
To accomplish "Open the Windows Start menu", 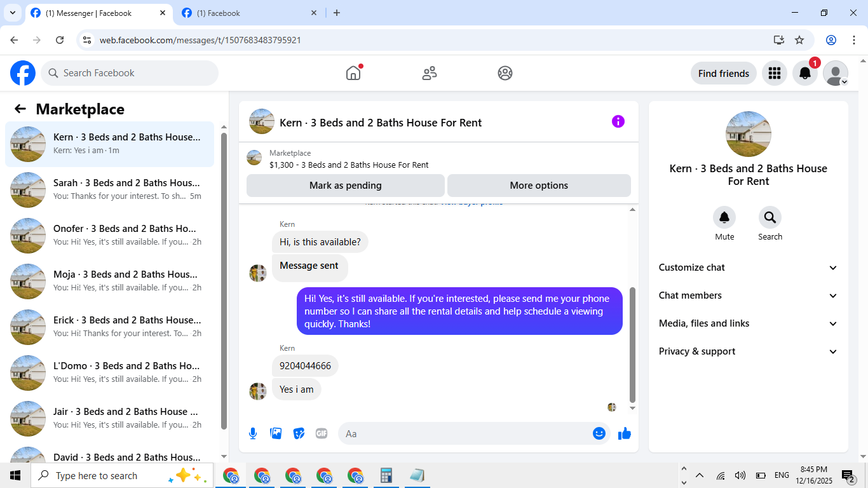I will (15, 475).
